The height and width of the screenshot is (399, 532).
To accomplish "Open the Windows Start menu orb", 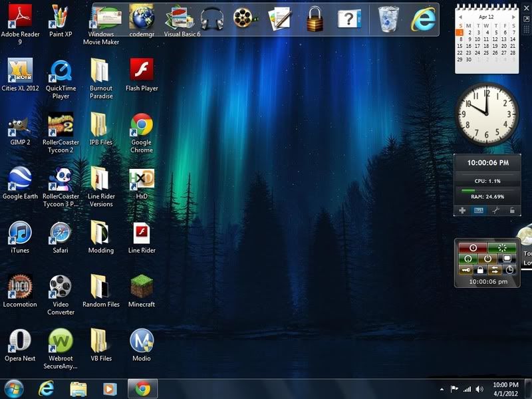I will [x=13, y=389].
